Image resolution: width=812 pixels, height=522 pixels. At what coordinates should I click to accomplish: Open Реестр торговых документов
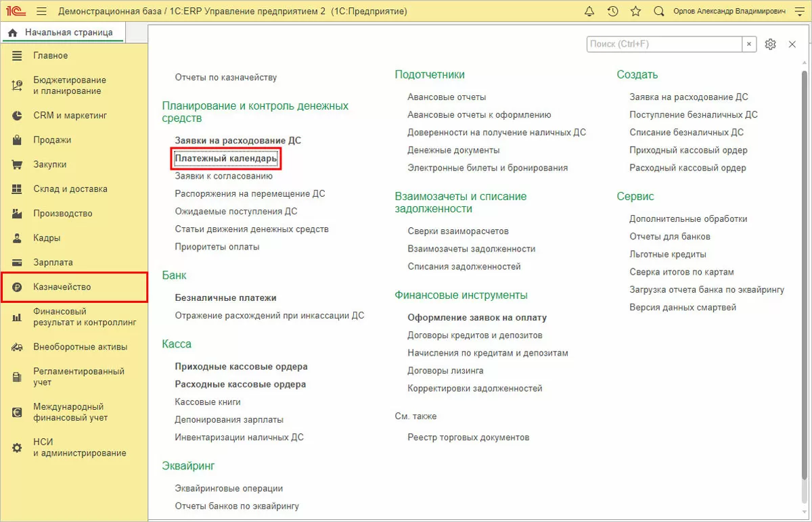[x=468, y=437]
